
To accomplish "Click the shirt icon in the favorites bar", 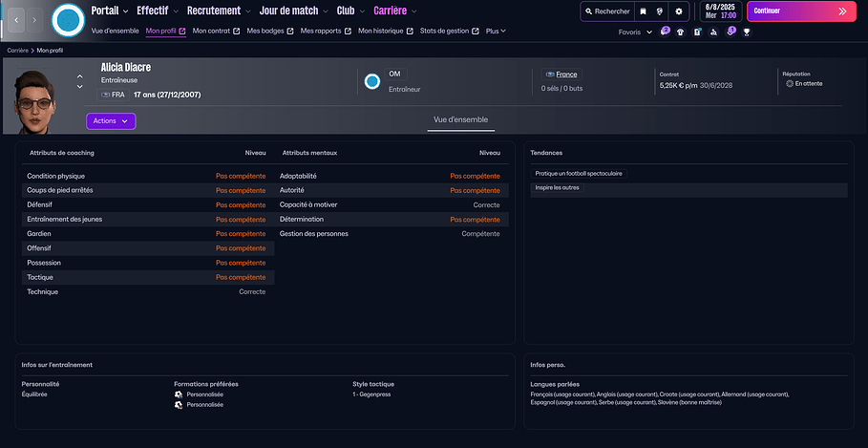I will (681, 32).
